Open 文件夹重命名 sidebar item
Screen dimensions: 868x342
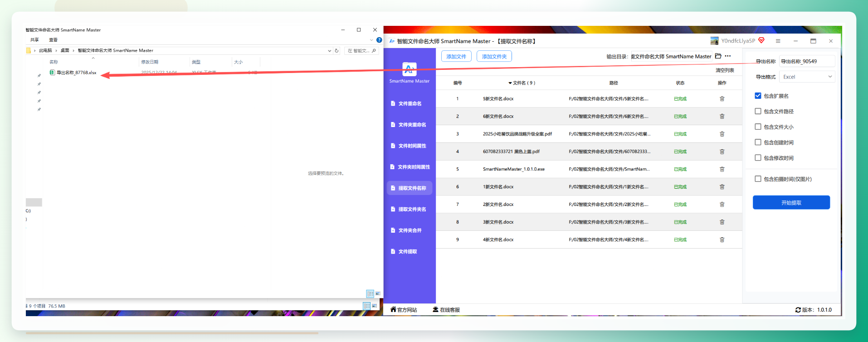tap(410, 125)
